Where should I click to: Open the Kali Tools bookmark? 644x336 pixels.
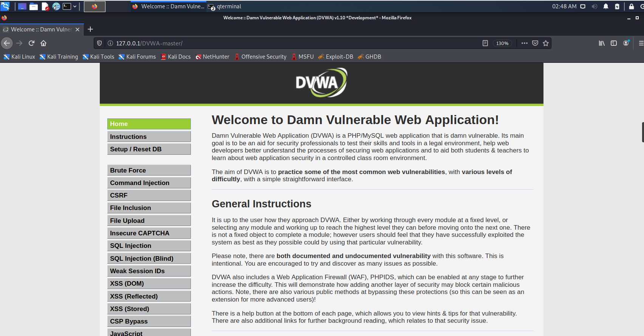98,57
